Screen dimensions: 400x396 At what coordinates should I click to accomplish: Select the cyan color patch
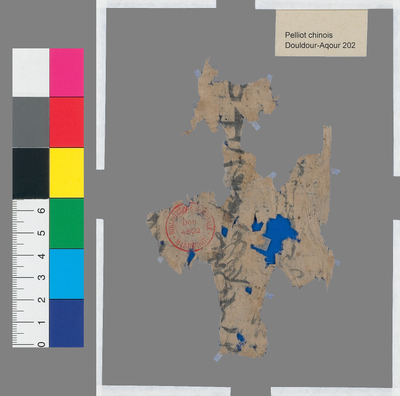(x=67, y=274)
